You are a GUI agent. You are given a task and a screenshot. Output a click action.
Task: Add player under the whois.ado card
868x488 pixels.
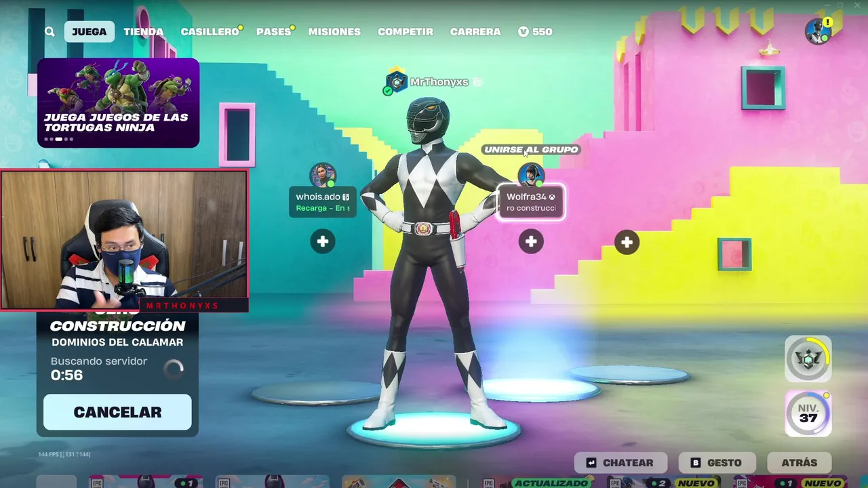(x=323, y=241)
